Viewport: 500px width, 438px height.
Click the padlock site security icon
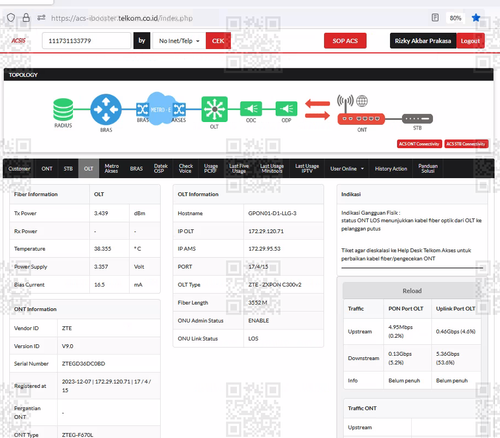[26, 18]
